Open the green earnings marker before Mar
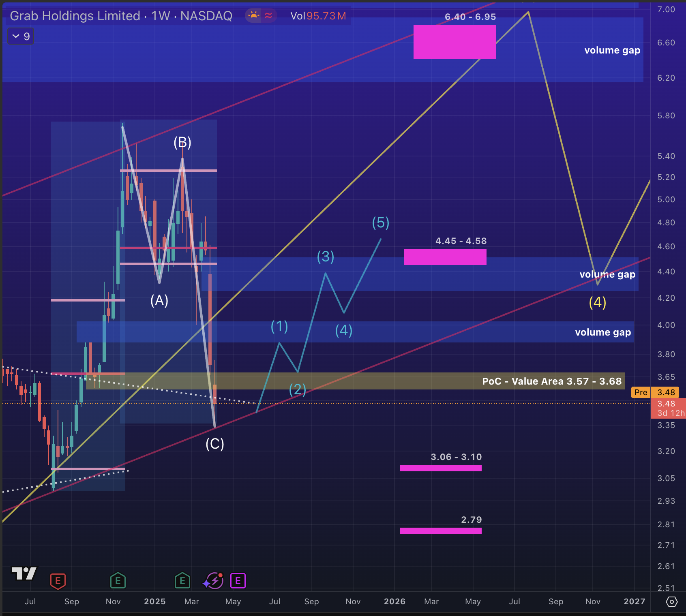This screenshot has height=616, width=686. pyautogui.click(x=182, y=581)
